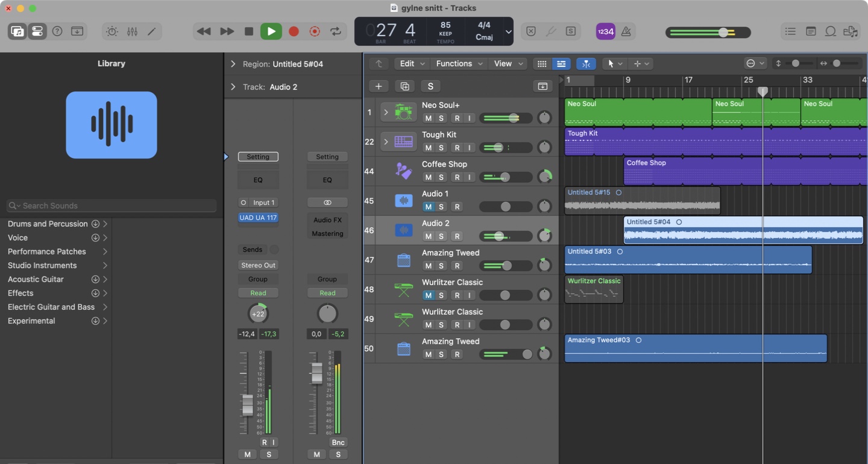Open the Smart Controls panel
The width and height of the screenshot is (868, 464).
pos(112,31)
